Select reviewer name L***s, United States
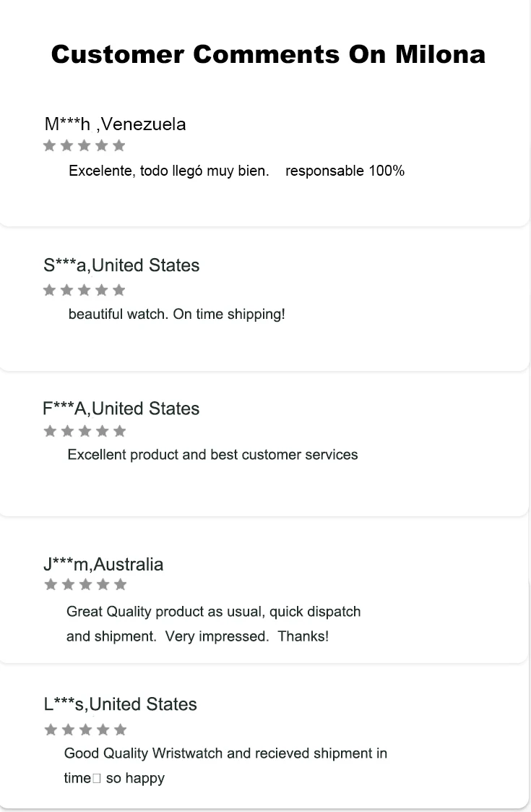Image resolution: width=531 pixels, height=812 pixels. (120, 704)
